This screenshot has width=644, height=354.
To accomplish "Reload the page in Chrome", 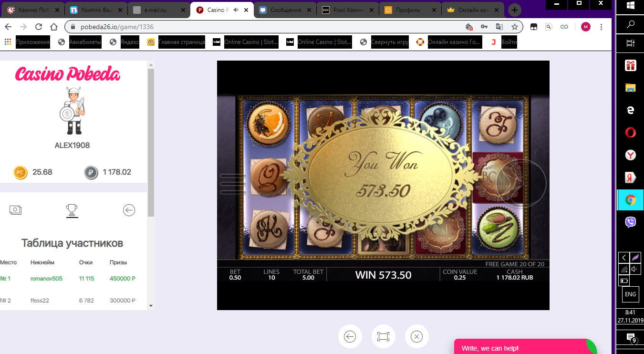I will point(39,27).
